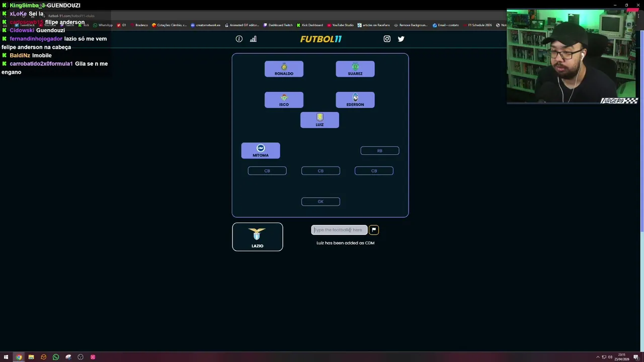Click the give-up flag button
The height and width of the screenshot is (362, 644).
[374, 230]
